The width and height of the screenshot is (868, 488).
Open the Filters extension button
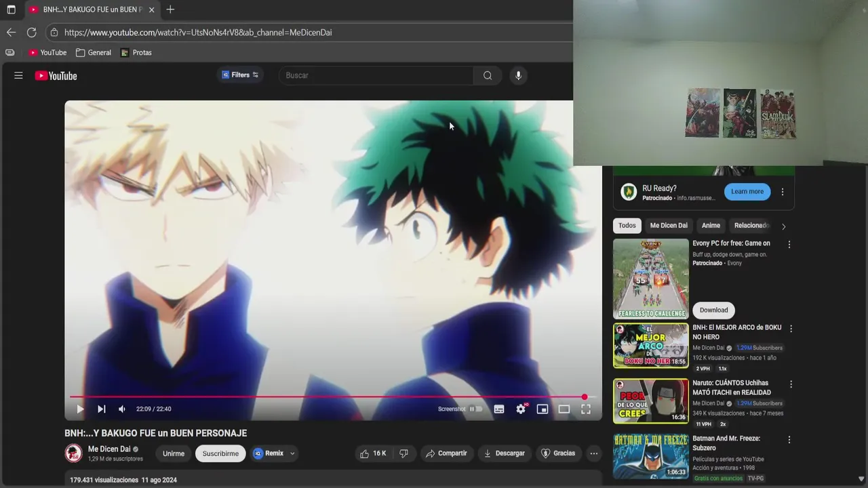pos(240,75)
